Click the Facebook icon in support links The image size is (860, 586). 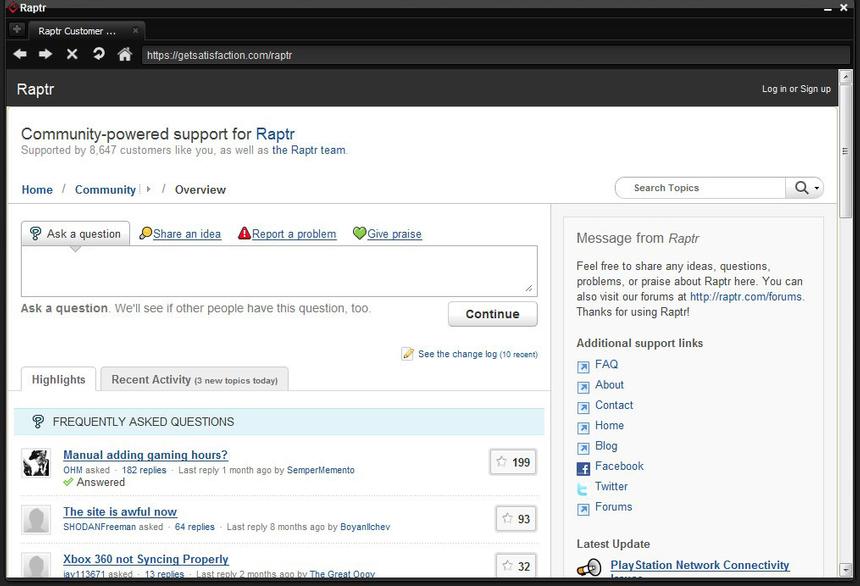[583, 468]
